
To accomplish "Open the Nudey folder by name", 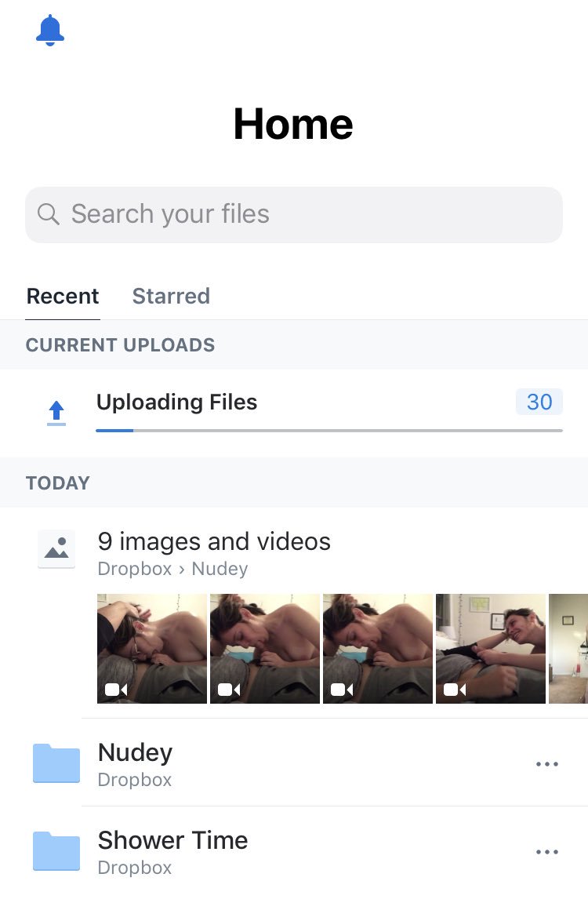I will (135, 752).
